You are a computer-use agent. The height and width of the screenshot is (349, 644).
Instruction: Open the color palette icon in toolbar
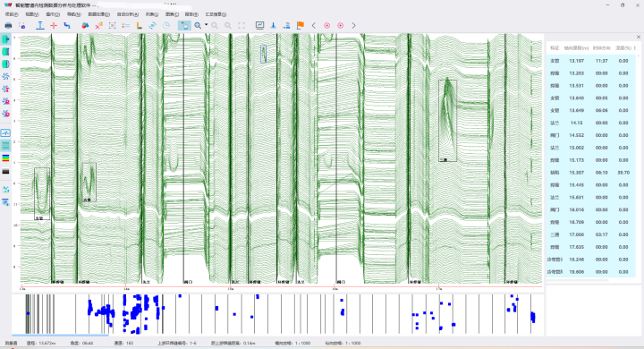85,25
